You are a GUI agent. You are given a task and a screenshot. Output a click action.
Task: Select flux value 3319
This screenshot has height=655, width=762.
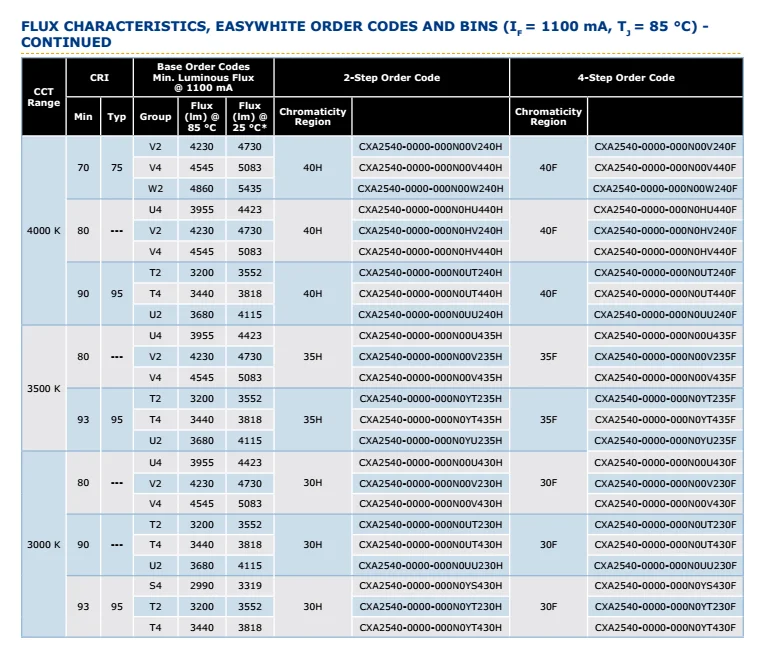coord(250,586)
